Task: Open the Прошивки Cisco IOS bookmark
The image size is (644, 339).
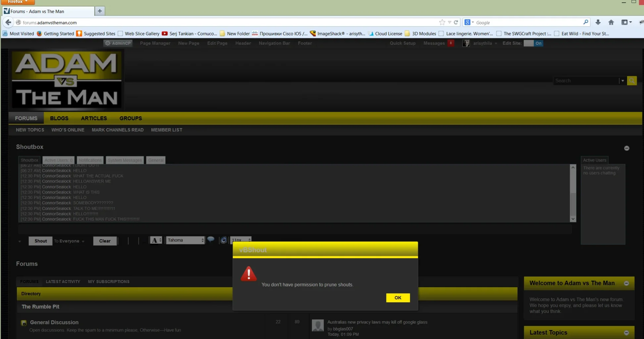Action: click(280, 33)
